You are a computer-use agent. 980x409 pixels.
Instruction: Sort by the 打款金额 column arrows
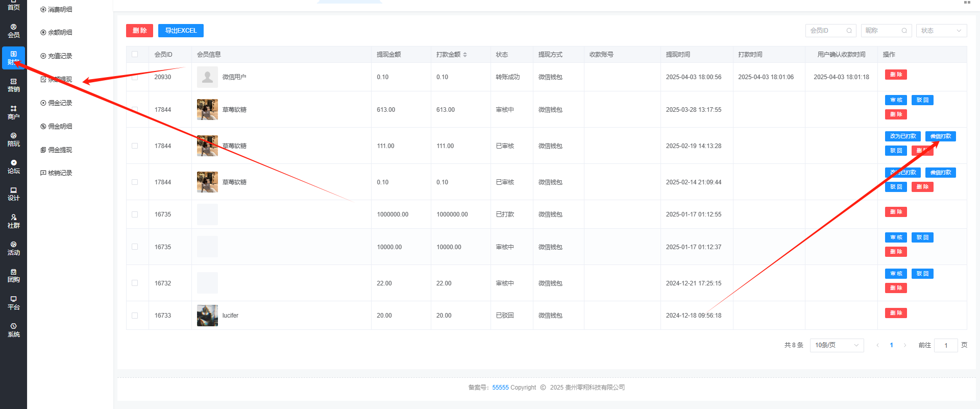coord(465,55)
